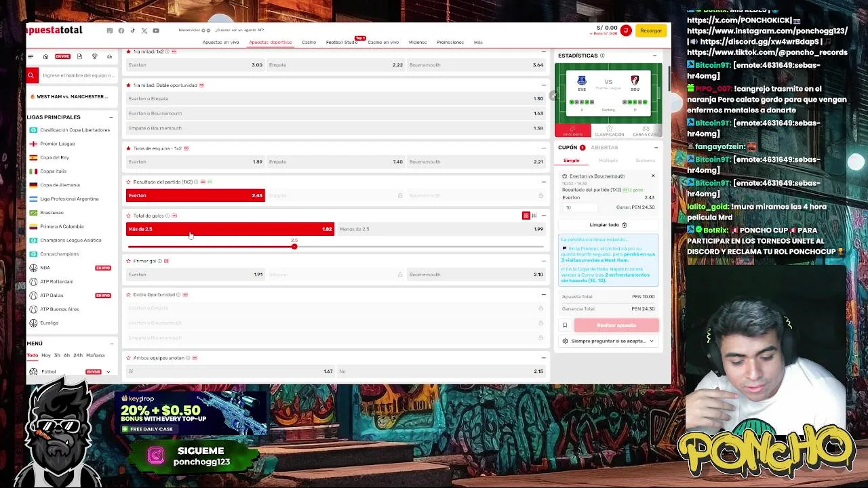Switch to the ABIERTAS tab
868x488 pixels.
point(604,147)
